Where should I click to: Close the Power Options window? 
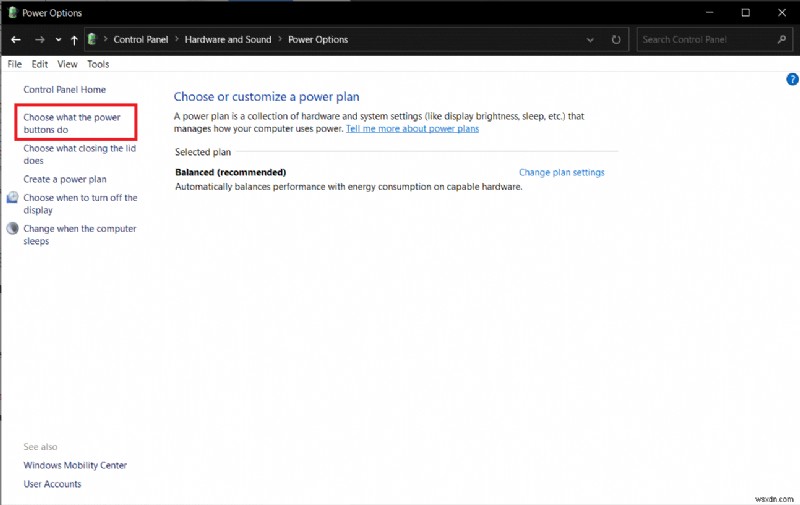click(782, 13)
